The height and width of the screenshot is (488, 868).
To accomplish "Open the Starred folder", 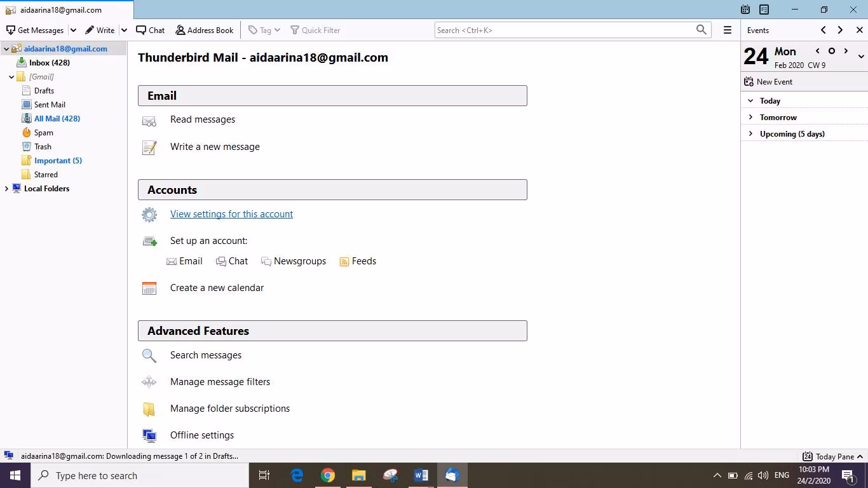I will point(46,175).
